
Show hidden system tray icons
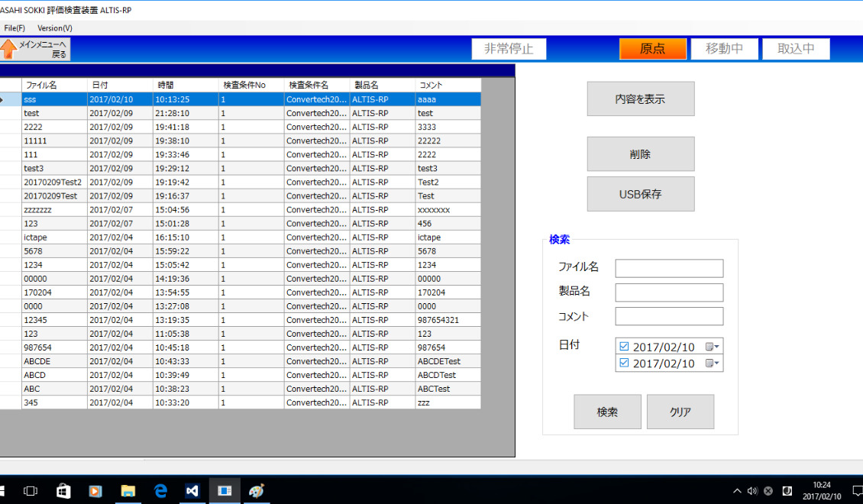(736, 491)
